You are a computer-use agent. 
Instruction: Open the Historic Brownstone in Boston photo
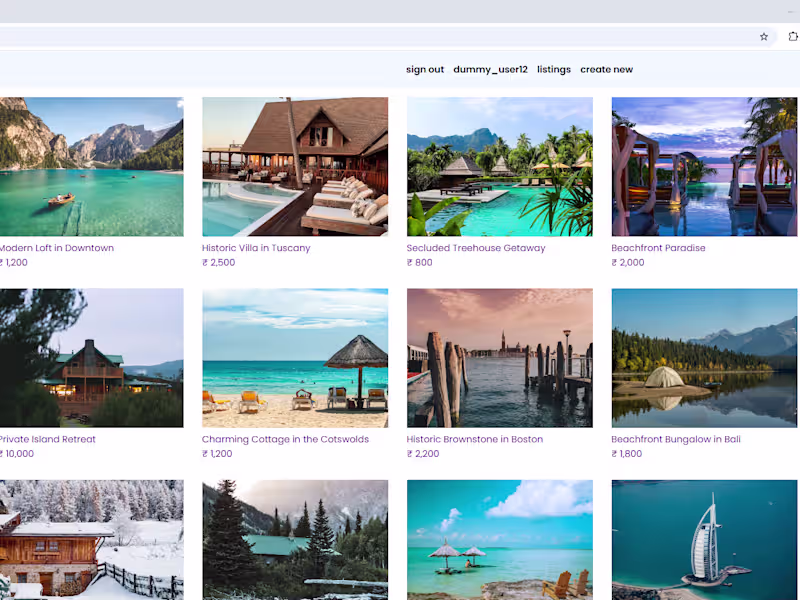(499, 358)
